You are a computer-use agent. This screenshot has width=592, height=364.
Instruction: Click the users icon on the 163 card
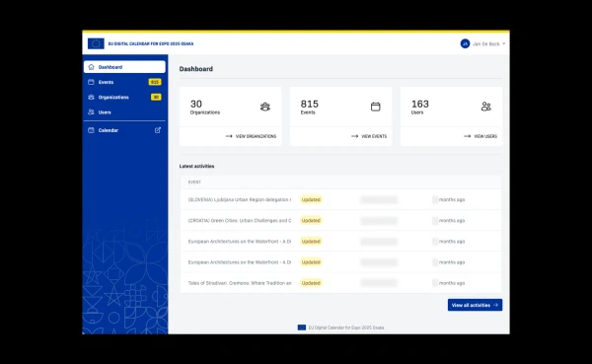click(x=485, y=107)
